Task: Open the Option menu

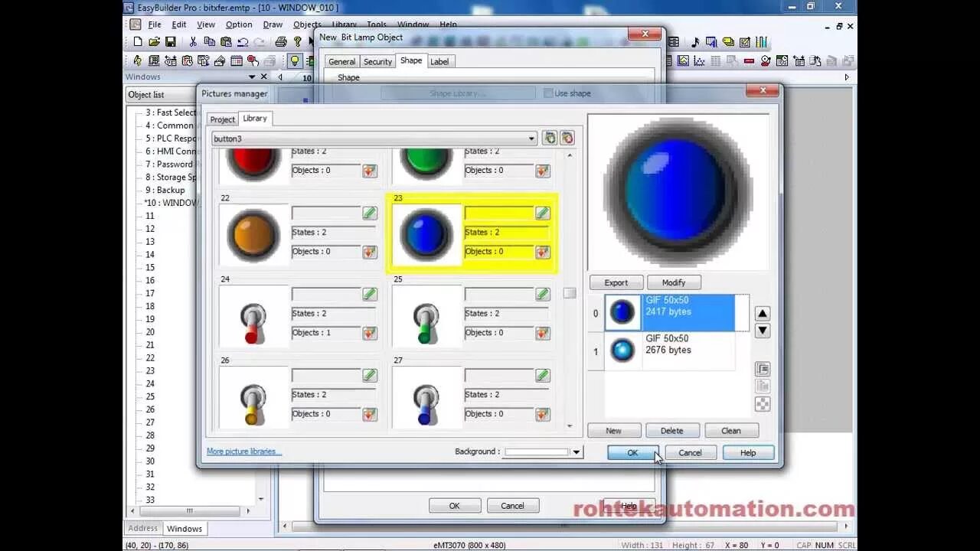Action: 239,24
